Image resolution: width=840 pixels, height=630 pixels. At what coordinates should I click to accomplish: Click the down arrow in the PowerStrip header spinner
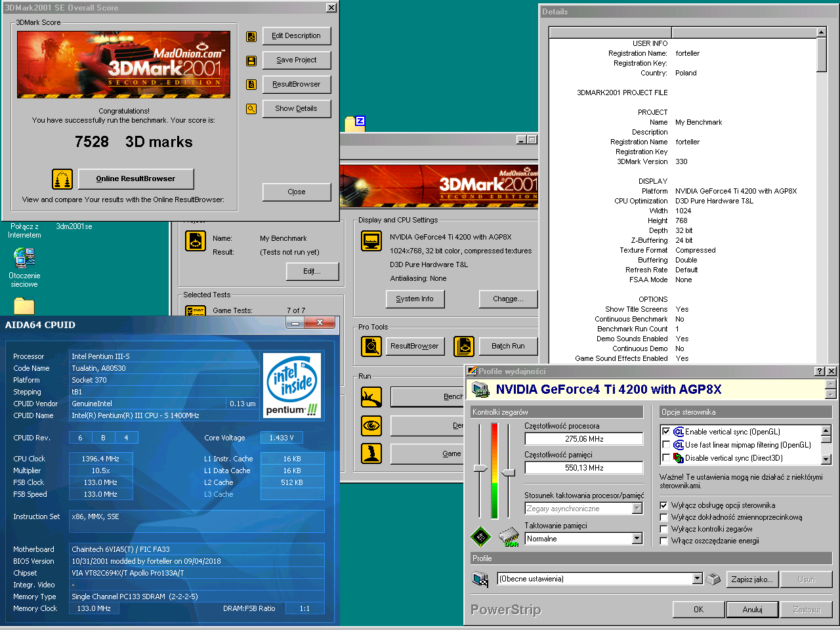click(831, 394)
